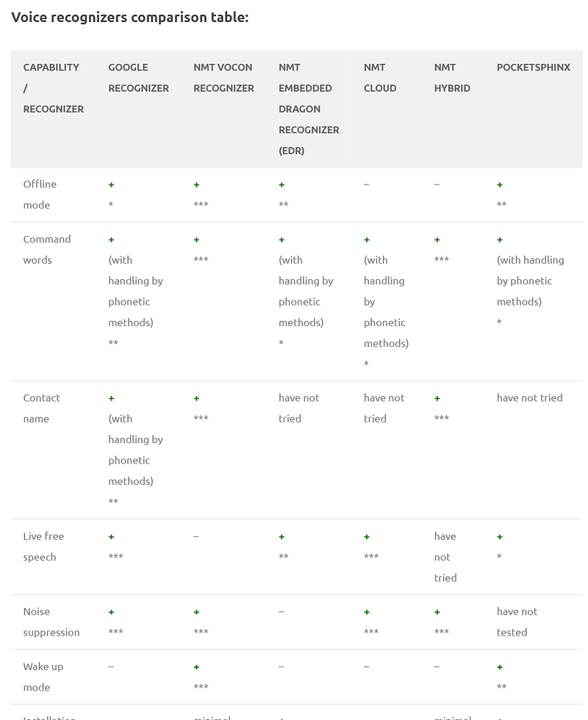The height and width of the screenshot is (720, 588).
Task: Click the green plus for Wake up mode NMT Vocon
Action: click(x=197, y=667)
